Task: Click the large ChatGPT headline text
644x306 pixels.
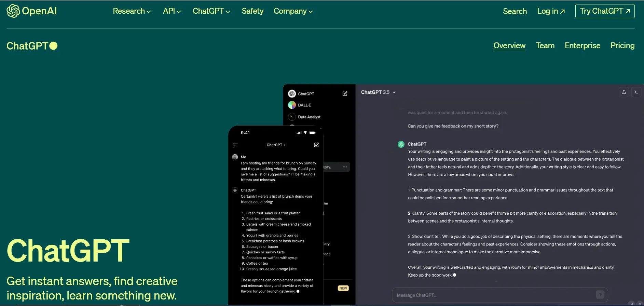Action: point(68,251)
